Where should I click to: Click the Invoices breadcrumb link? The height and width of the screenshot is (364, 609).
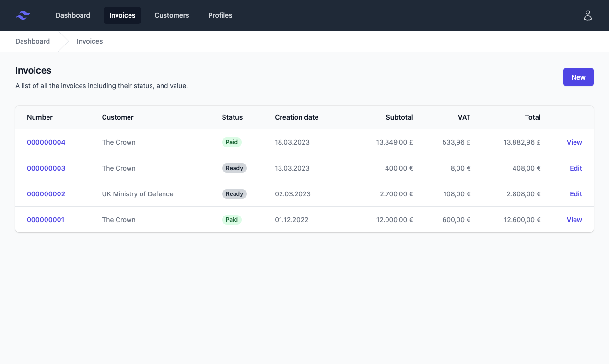point(90,41)
